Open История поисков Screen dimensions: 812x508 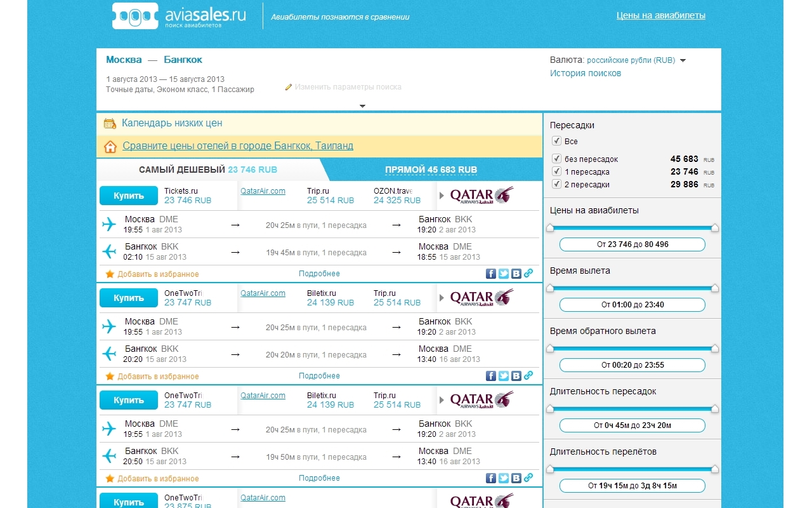(x=586, y=73)
